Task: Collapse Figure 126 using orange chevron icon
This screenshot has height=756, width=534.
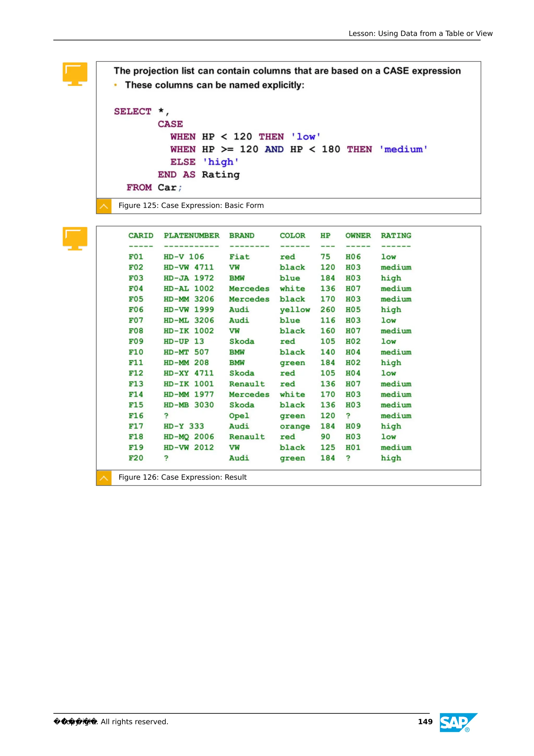Action: (x=104, y=478)
